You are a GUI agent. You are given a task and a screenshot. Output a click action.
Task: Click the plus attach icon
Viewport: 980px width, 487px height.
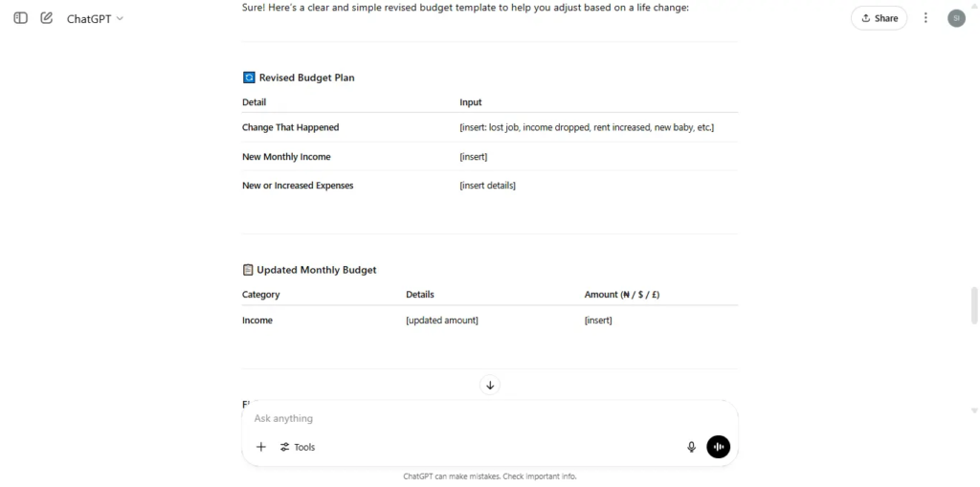261,447
